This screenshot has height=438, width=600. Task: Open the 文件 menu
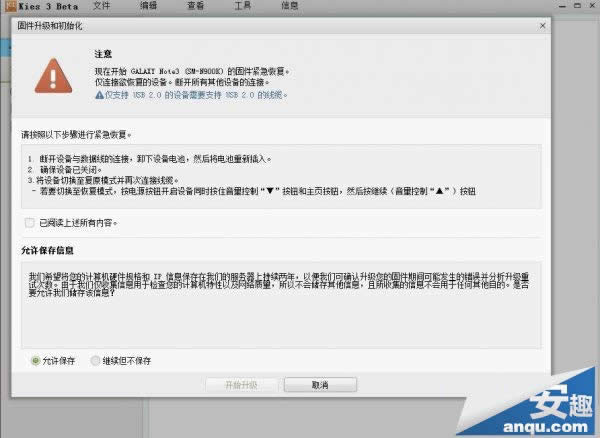tap(101, 6)
